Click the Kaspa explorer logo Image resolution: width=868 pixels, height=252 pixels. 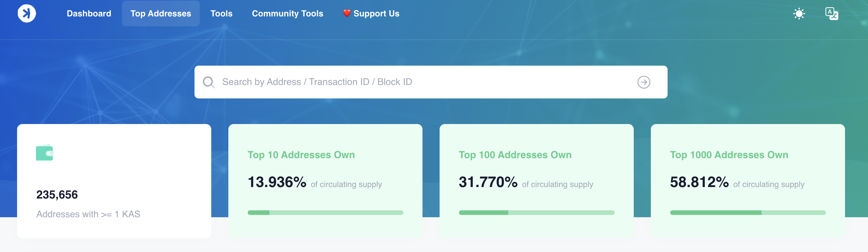27,13
